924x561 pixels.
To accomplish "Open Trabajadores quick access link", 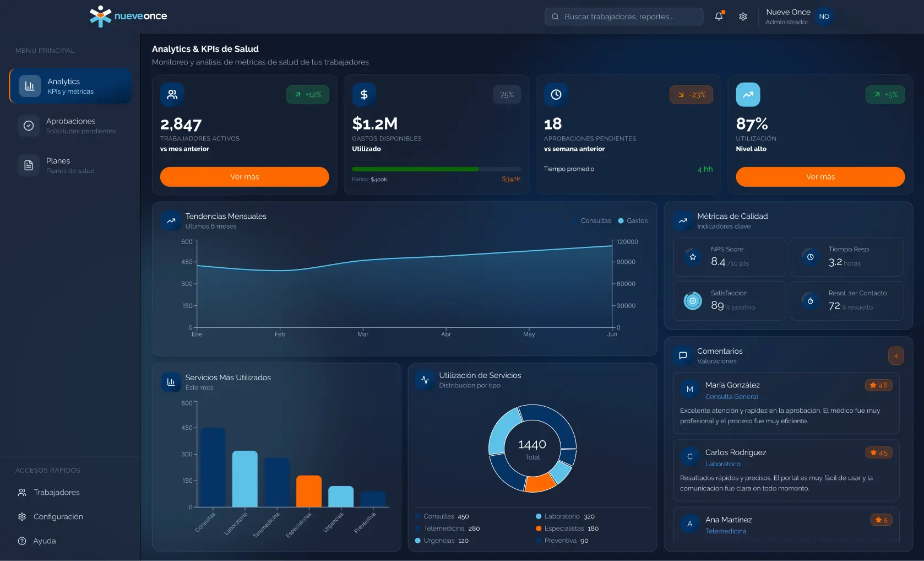I will pos(56,492).
